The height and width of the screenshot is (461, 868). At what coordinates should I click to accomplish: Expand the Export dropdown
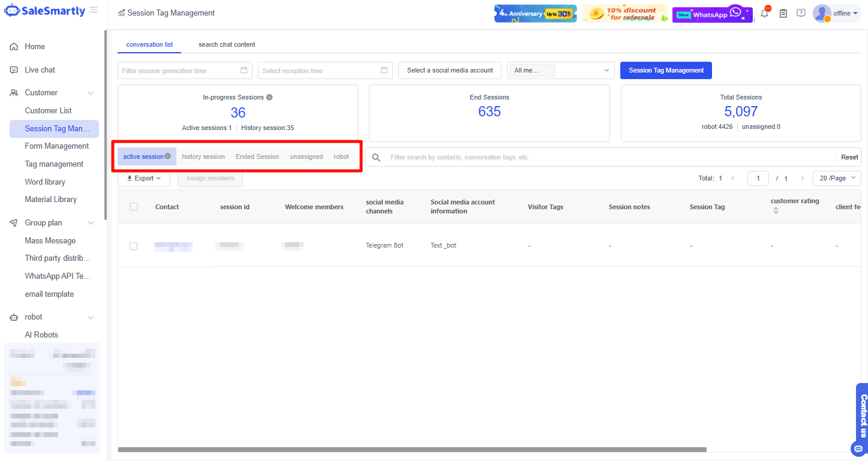[x=144, y=178]
